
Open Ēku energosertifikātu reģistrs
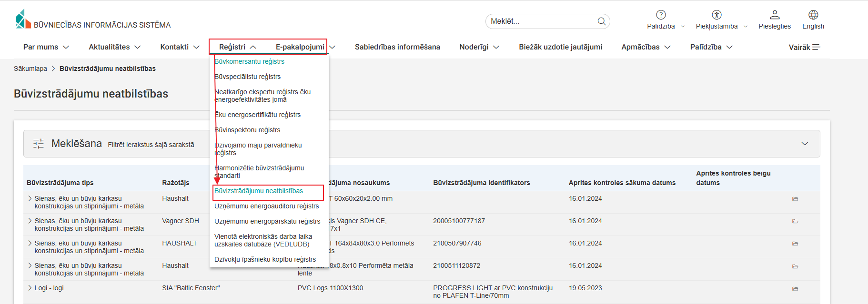tap(257, 115)
